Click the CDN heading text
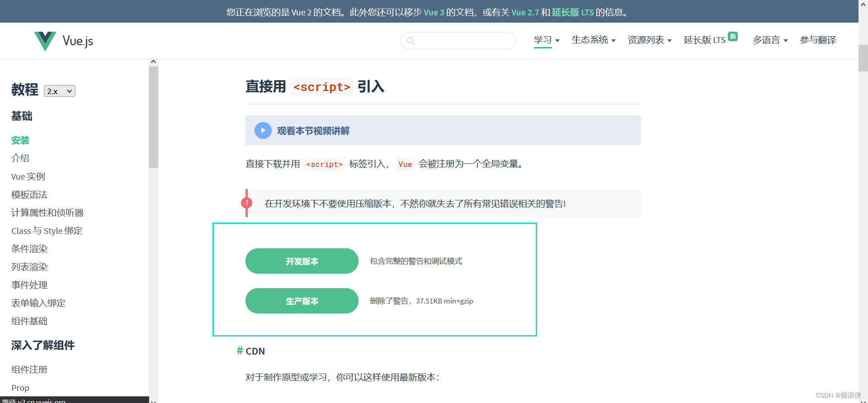 (255, 351)
